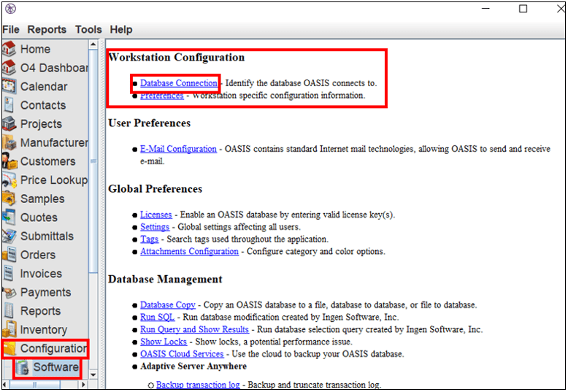
Task: Click the Settings link under Global Preferences
Action: (155, 227)
